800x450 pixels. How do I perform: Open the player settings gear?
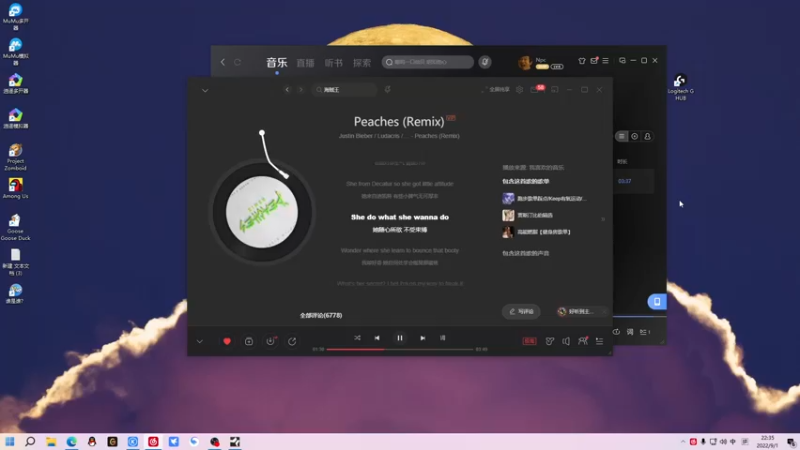click(x=519, y=90)
